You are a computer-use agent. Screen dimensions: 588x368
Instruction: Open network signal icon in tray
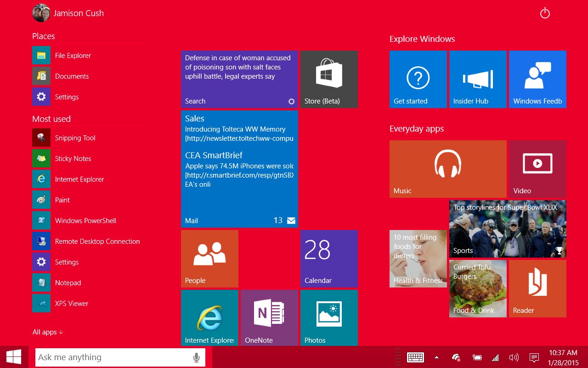tap(495, 357)
